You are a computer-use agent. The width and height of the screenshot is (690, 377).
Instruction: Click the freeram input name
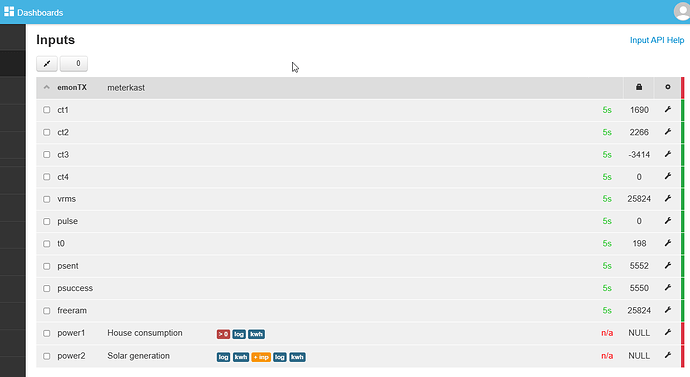[x=72, y=311]
